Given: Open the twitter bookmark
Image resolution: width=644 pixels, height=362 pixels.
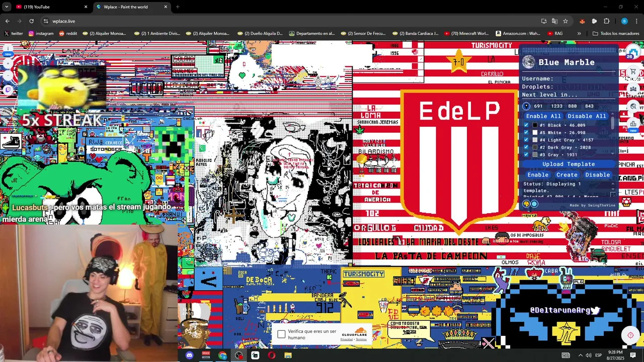Looking at the screenshot, I should [x=14, y=34].
